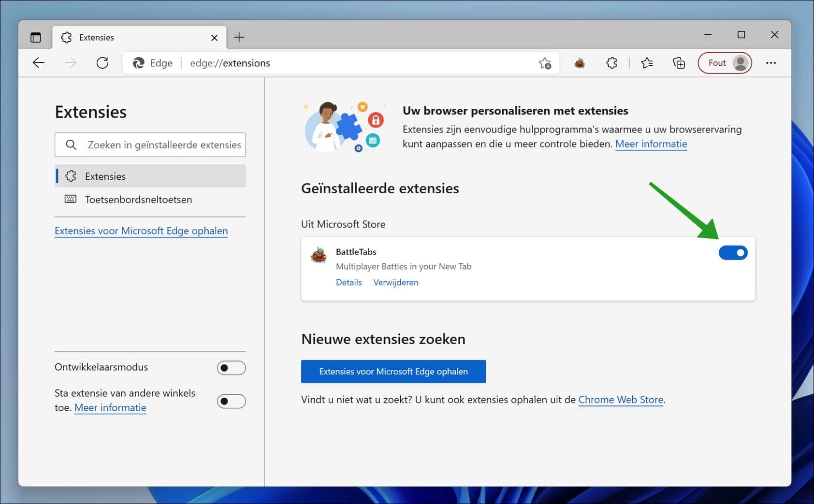Screen dimensions: 814x504
Task: Open Collections from the toolbar
Action: (x=679, y=63)
